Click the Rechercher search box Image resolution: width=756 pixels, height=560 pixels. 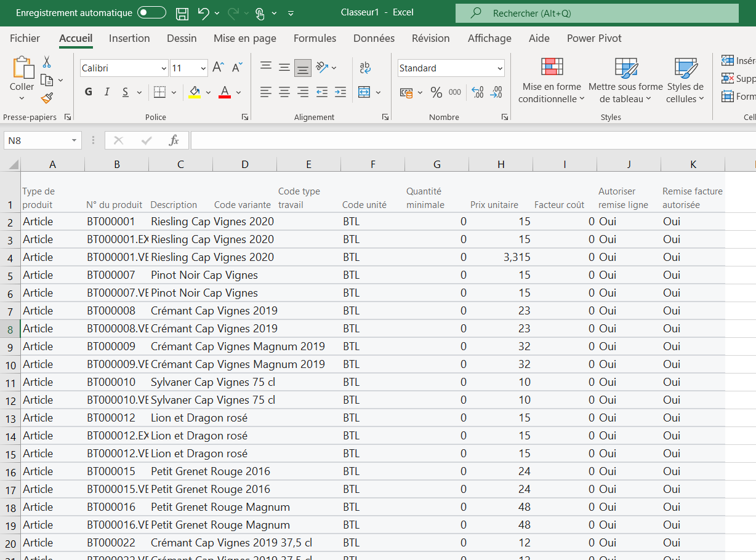pyautogui.click(x=597, y=13)
